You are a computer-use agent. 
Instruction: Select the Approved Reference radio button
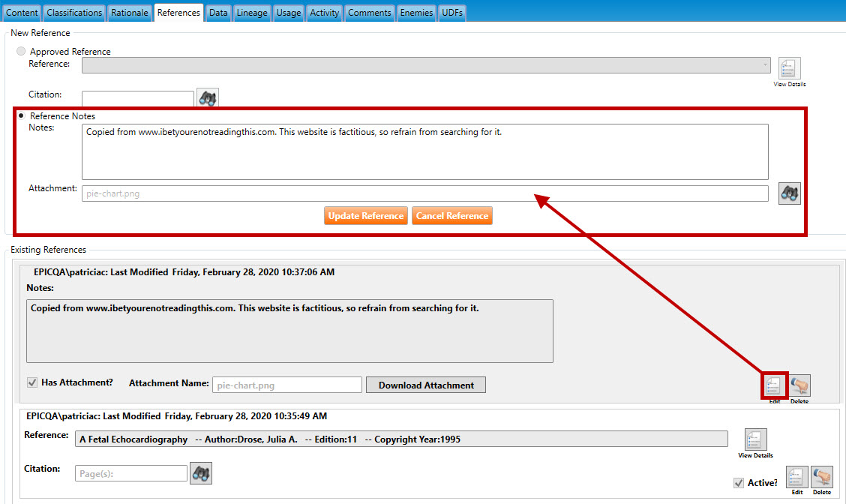click(x=21, y=51)
